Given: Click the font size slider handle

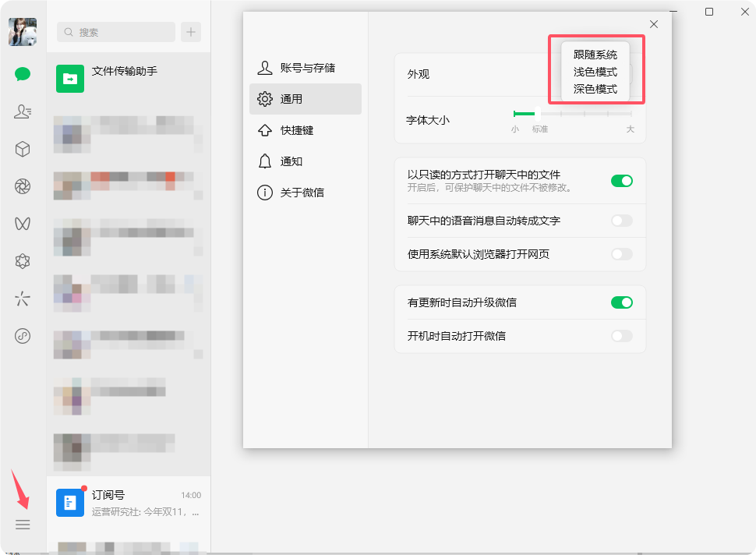Looking at the screenshot, I should (x=537, y=114).
